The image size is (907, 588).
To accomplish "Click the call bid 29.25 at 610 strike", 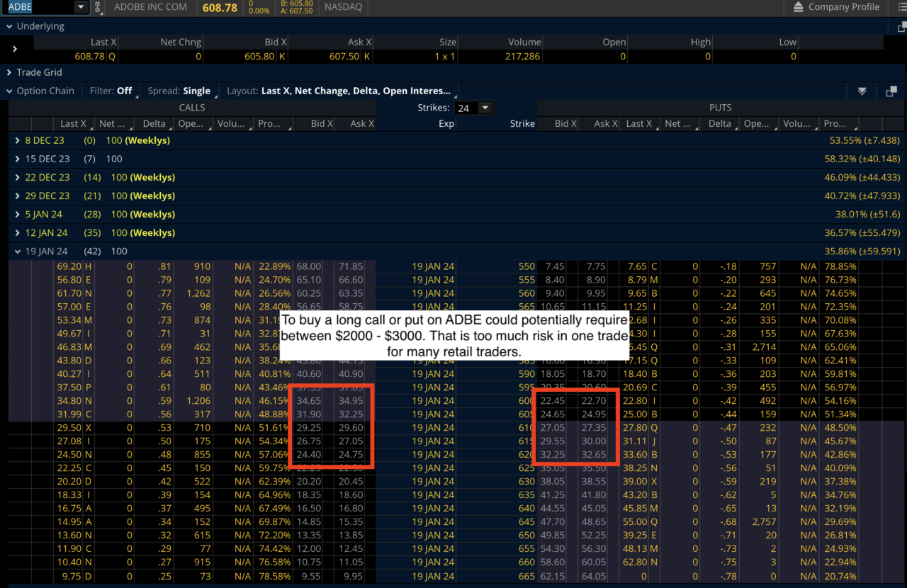I will pos(310,428).
